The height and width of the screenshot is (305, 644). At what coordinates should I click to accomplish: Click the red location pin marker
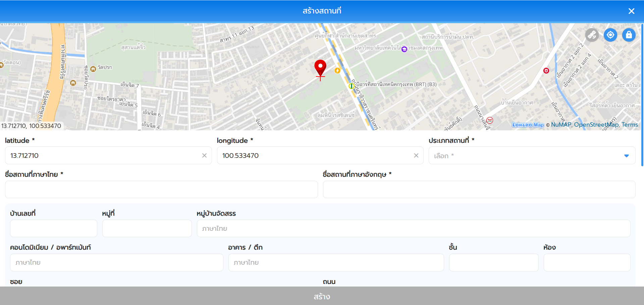coord(320,68)
